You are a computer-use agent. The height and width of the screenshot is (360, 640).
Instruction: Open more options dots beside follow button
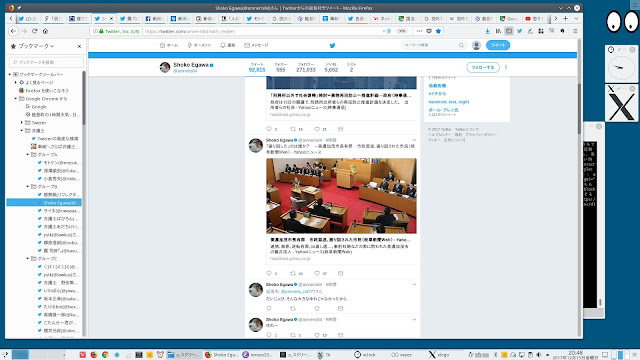tap(506, 67)
